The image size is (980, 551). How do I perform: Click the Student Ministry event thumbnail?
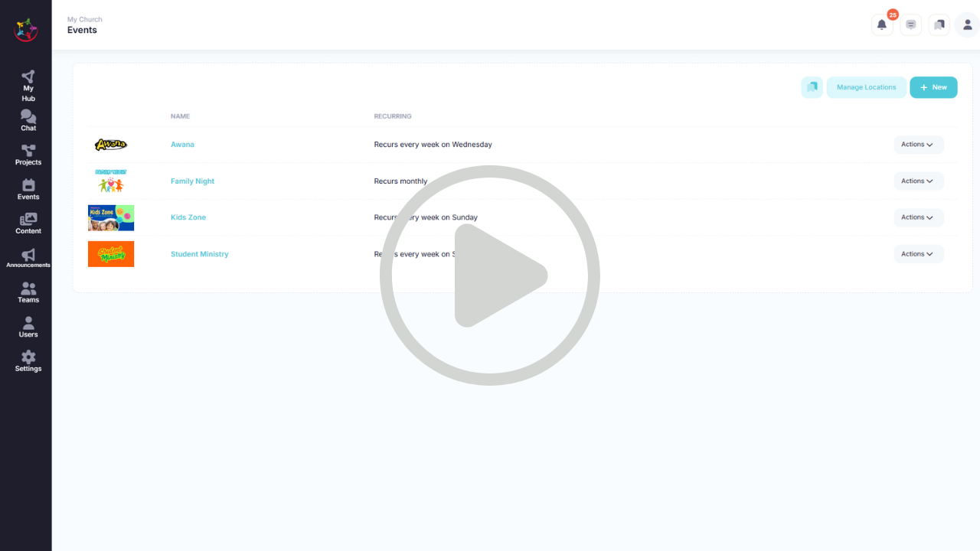111,254
